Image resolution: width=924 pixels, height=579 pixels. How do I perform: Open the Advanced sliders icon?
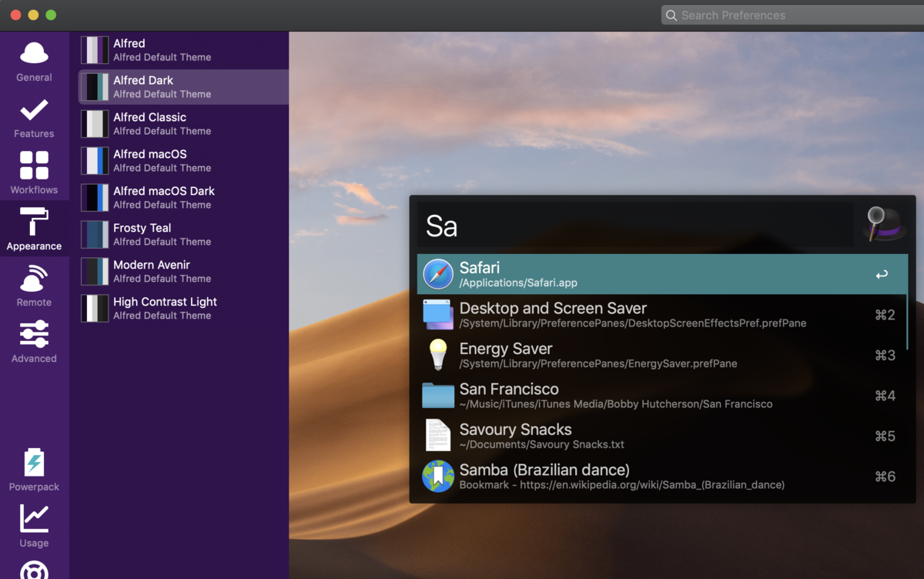pyautogui.click(x=34, y=334)
